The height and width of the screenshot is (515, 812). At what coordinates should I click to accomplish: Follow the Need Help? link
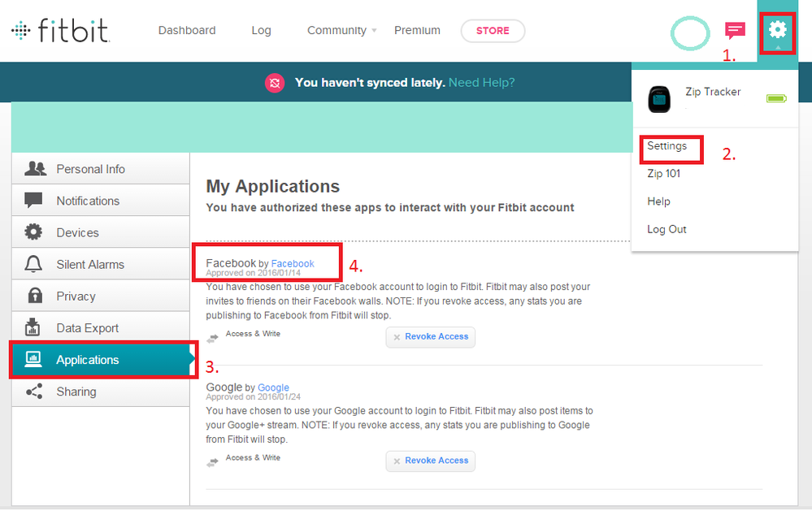(x=482, y=83)
